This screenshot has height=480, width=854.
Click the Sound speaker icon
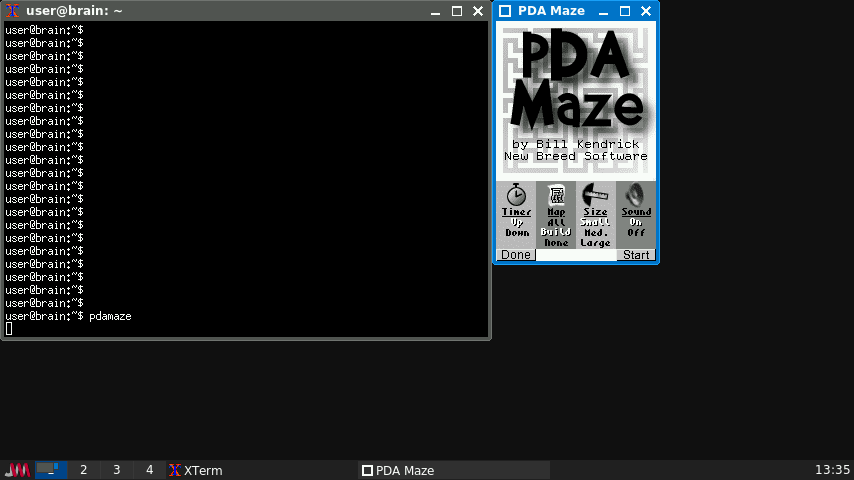click(x=635, y=194)
